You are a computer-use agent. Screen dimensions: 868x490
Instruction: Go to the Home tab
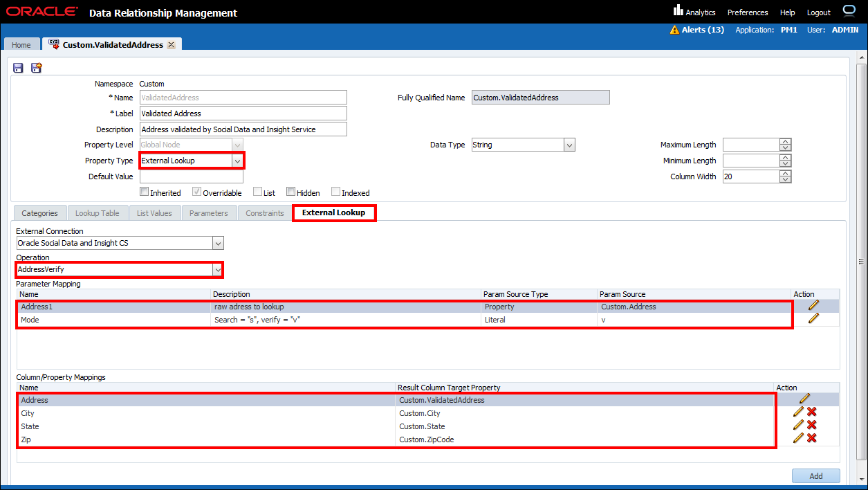21,45
